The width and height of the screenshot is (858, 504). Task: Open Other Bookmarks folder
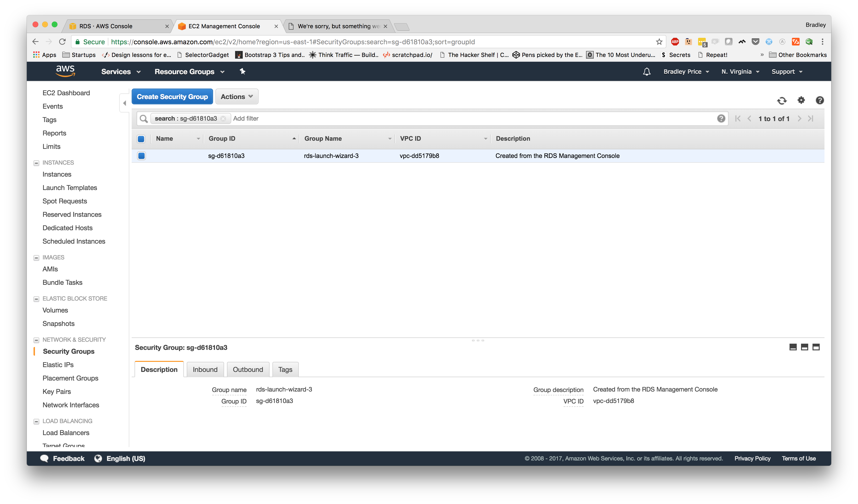click(798, 55)
